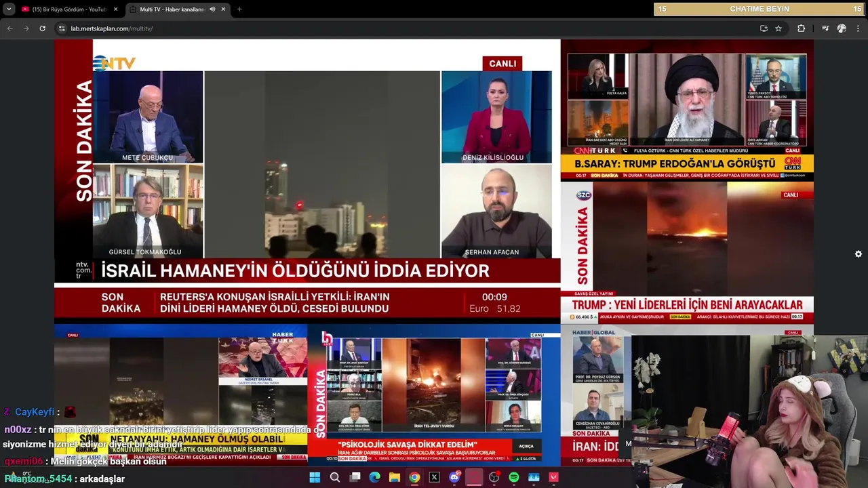Install the page as app icon
868x488 pixels.
point(764,28)
